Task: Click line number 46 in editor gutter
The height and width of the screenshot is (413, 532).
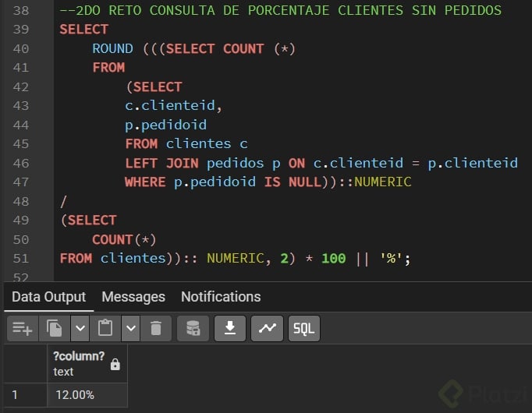Action: click(21, 164)
